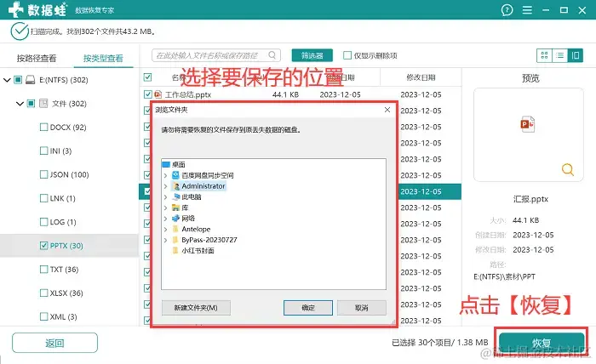Switch to preview pane layout
This screenshot has height=364, width=596.
coord(576,55)
